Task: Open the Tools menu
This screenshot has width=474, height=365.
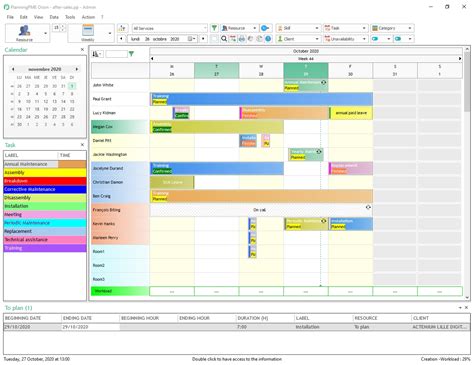Action: 70,17
